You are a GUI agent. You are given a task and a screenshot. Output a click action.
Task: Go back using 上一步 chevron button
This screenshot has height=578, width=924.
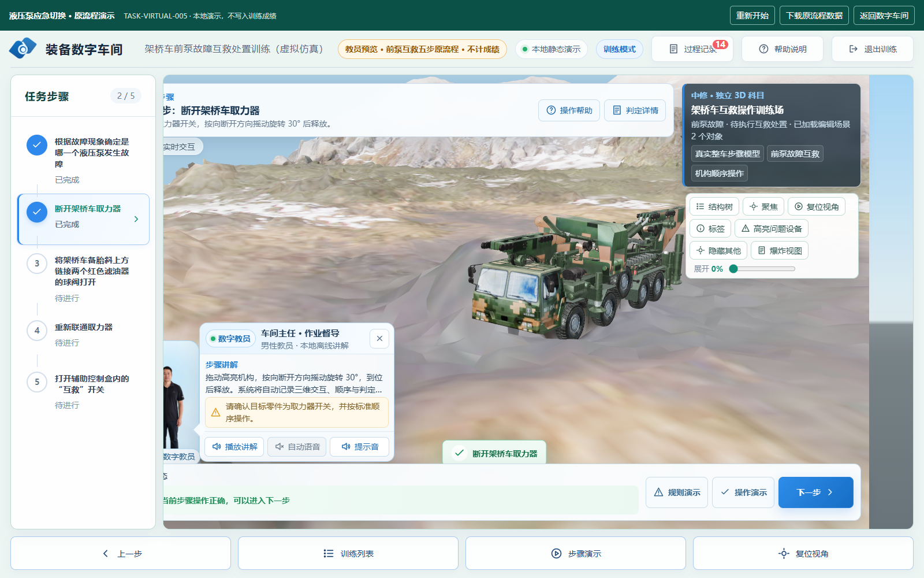pyautogui.click(x=121, y=554)
